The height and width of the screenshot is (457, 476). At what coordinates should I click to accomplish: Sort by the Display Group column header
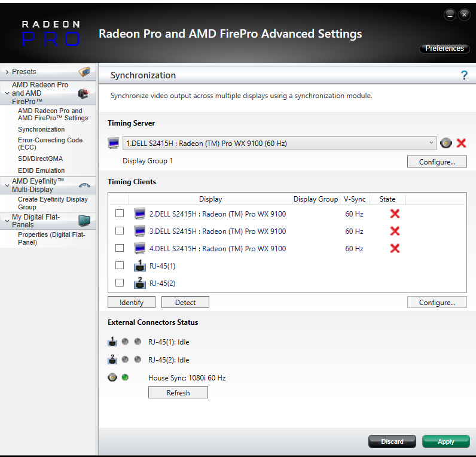316,199
